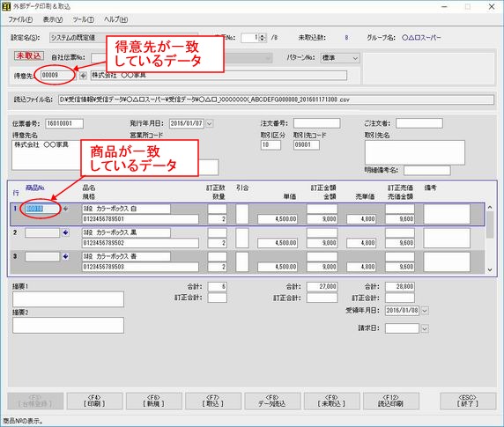Click the 取引区分 field
Viewport: 504px width, 427px height.
click(271, 144)
